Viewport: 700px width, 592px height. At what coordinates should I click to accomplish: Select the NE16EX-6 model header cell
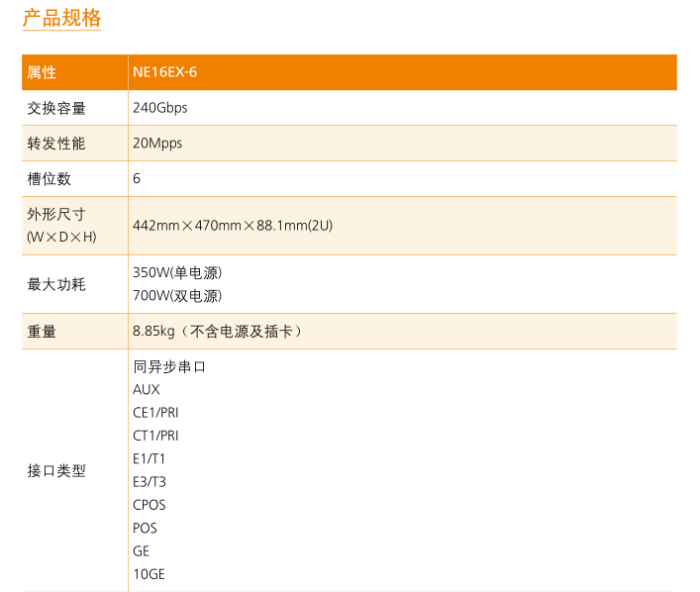pos(158,72)
